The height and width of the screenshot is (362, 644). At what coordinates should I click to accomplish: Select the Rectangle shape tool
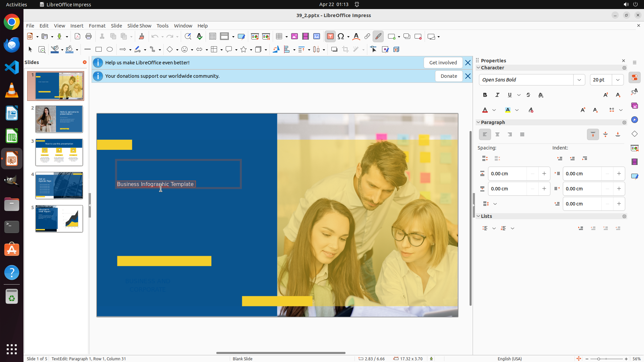99,50
